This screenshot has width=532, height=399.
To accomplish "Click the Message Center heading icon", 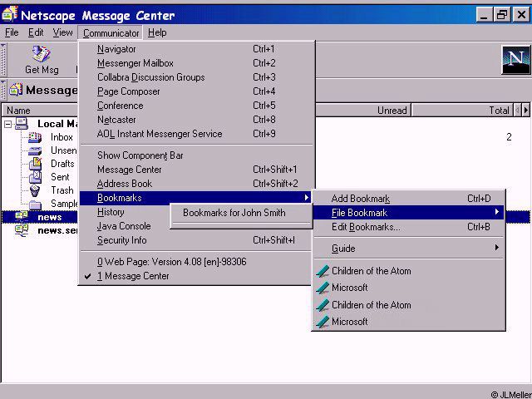I will coord(16,90).
